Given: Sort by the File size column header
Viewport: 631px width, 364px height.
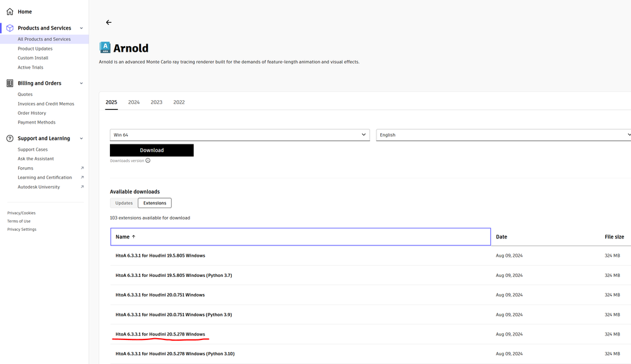Looking at the screenshot, I should pyautogui.click(x=614, y=237).
